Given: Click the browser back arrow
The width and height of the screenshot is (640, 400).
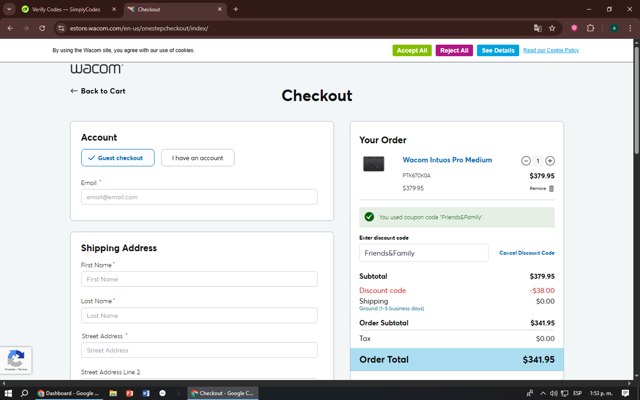Looking at the screenshot, I should 10,28.
